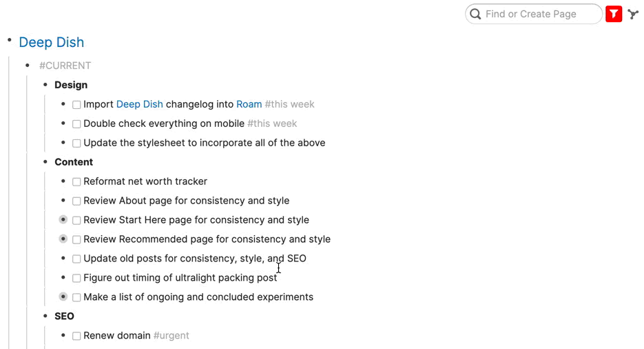Check Update the stylesheet task box

(76, 143)
